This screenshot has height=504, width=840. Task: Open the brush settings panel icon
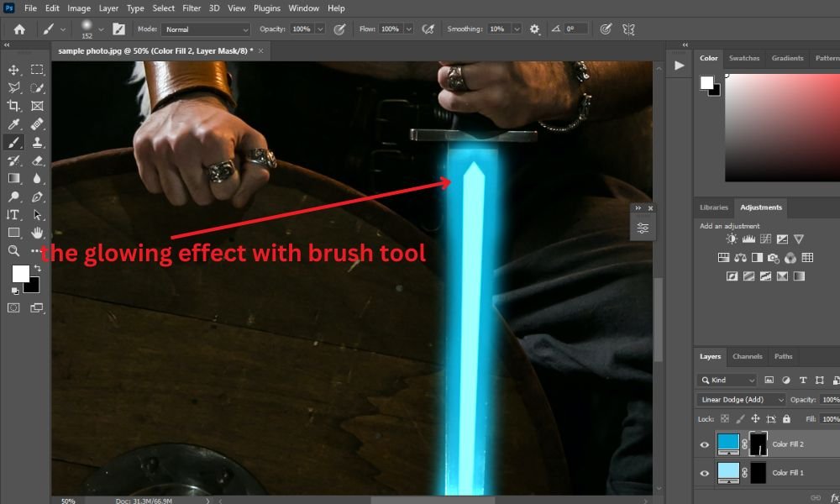[119, 29]
